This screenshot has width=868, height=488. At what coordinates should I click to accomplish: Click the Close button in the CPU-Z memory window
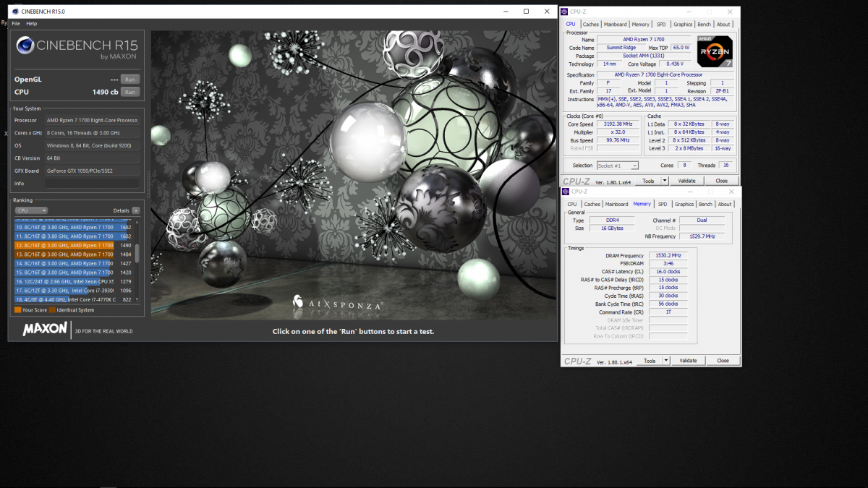[x=723, y=361]
